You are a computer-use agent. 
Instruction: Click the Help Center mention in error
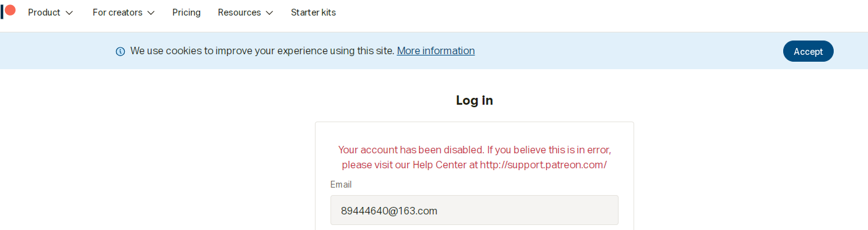[x=438, y=165]
